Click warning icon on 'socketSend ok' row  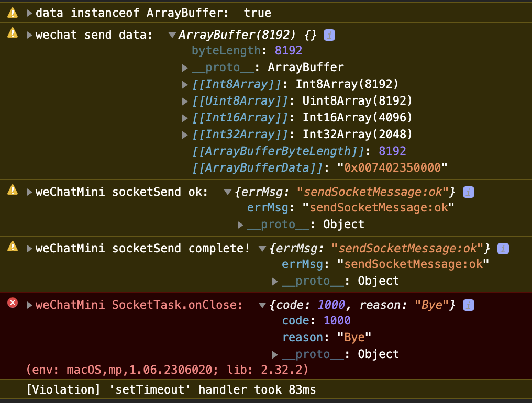pos(13,190)
